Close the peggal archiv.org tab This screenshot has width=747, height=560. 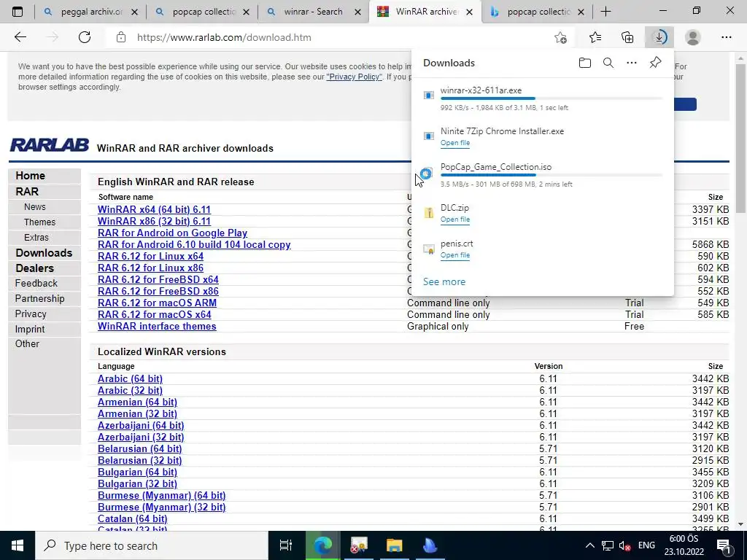coord(134,12)
